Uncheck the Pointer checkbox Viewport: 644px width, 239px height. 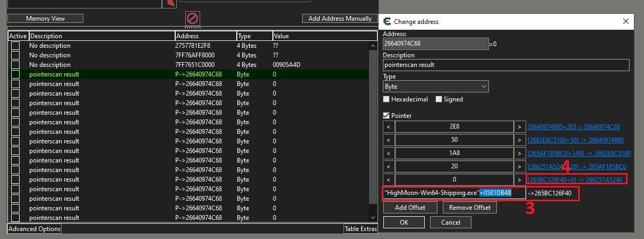(387, 115)
